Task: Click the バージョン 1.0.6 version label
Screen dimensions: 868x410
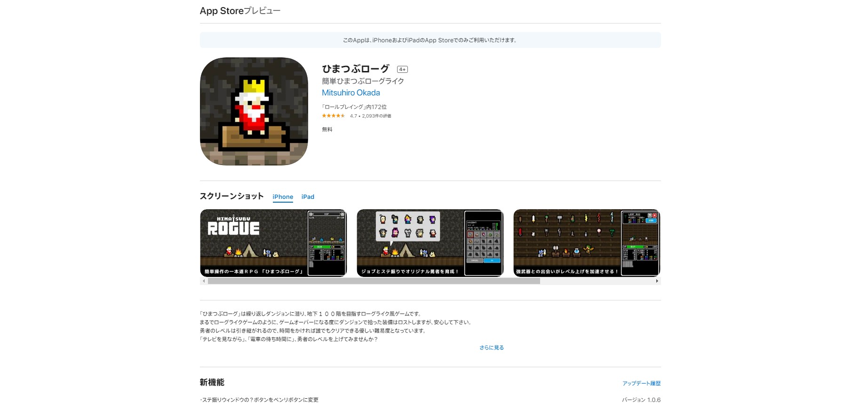Action: coord(641,400)
